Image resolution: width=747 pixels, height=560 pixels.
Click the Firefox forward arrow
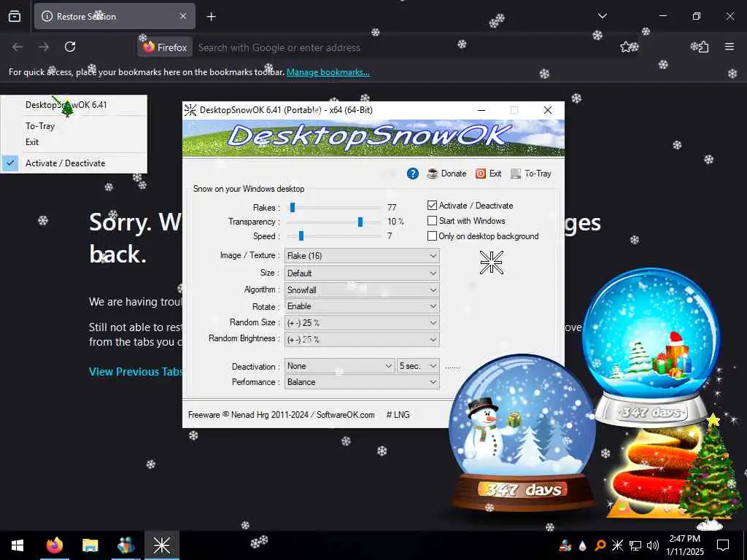pos(44,47)
